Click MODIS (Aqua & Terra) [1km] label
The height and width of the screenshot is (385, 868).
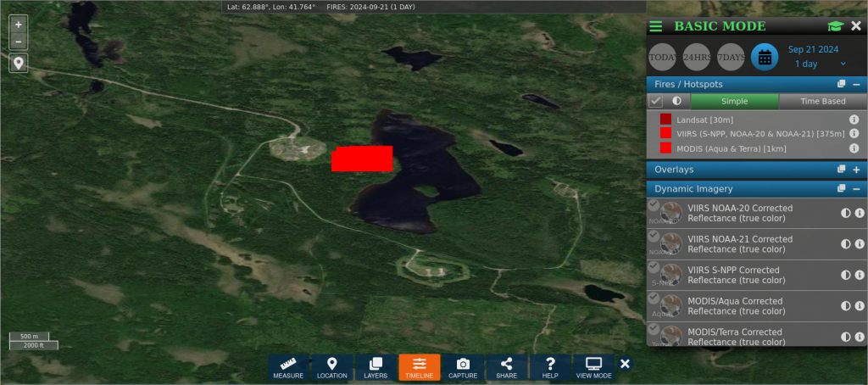click(732, 148)
